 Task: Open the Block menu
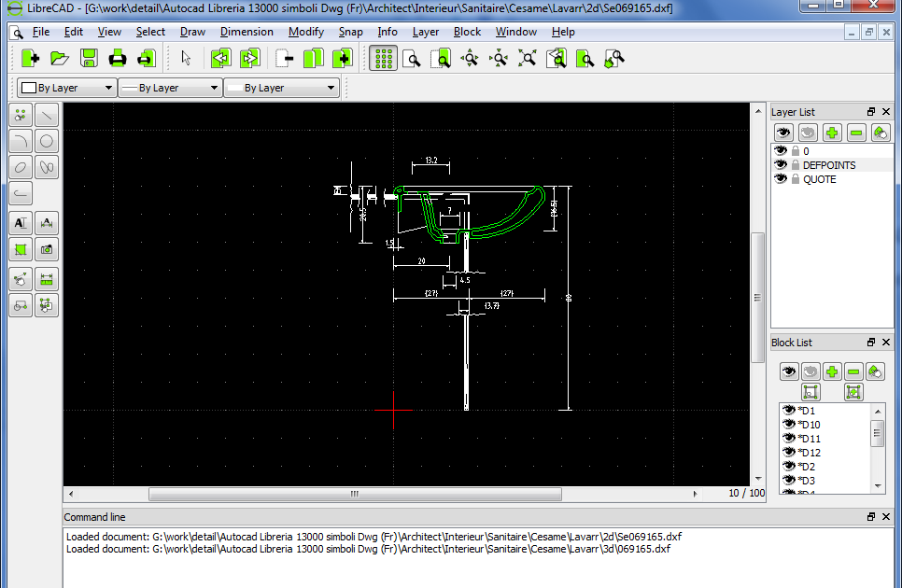467,32
